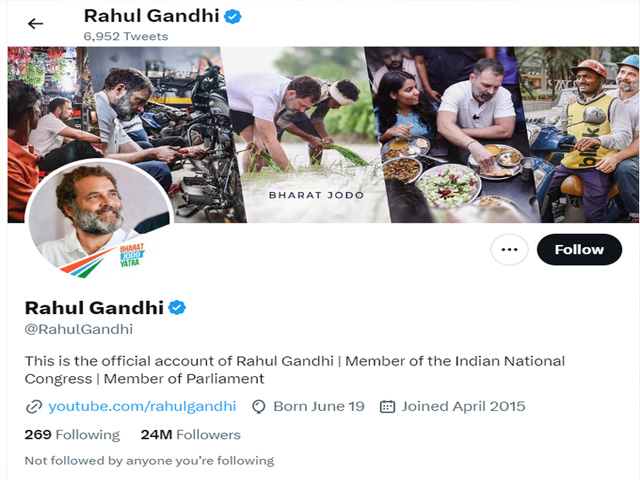Click the balloon icon beside Born June 19
640x480 pixels.
259,407
